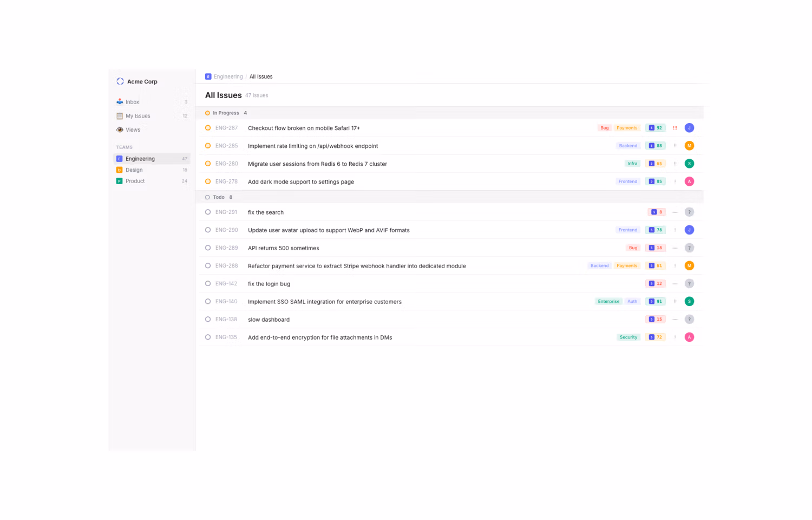Click assignee avatar J on ENG-287
The width and height of the screenshot is (812, 520).
(689, 128)
